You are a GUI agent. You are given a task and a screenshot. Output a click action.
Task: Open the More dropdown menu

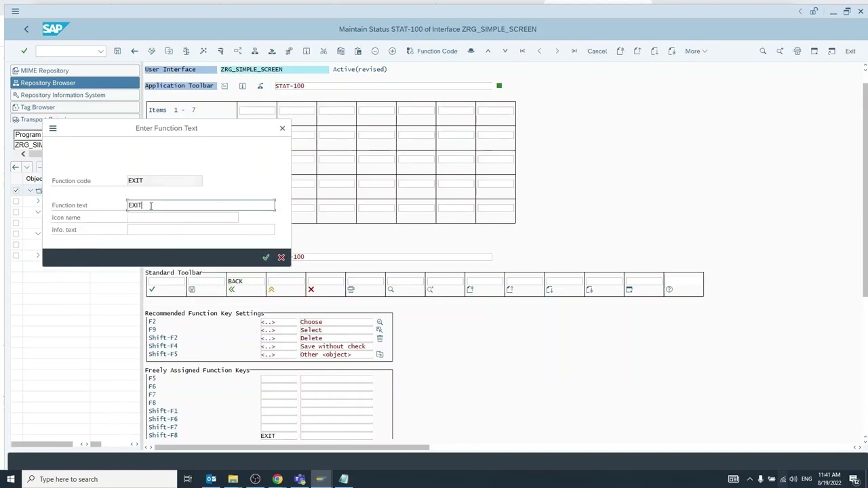696,52
